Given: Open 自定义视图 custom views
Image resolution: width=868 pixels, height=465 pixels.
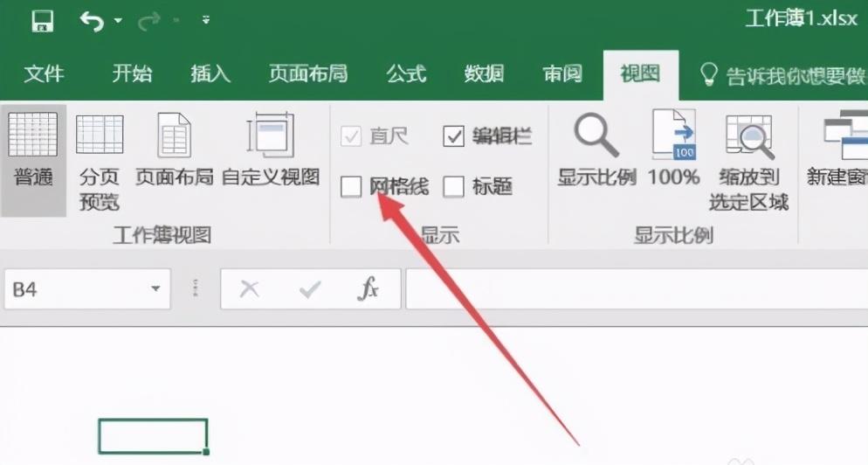Looking at the screenshot, I should click(x=271, y=149).
